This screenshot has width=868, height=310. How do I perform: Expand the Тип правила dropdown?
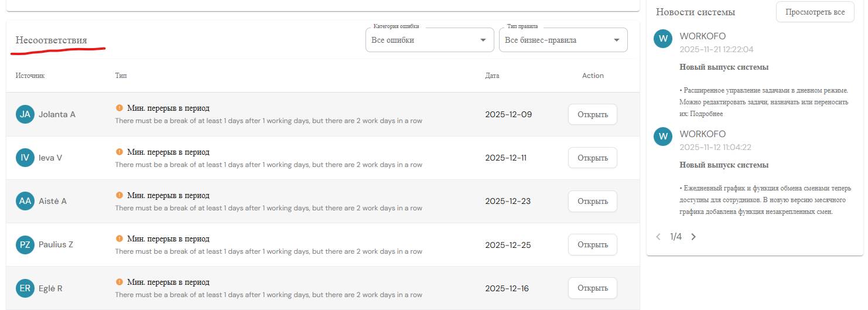pos(563,40)
